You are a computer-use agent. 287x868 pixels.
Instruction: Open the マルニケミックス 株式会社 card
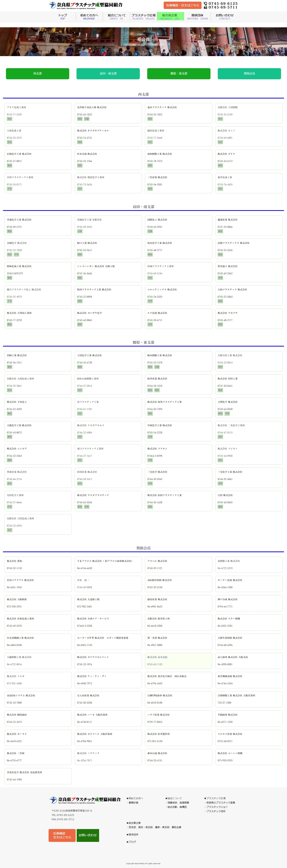(179, 295)
